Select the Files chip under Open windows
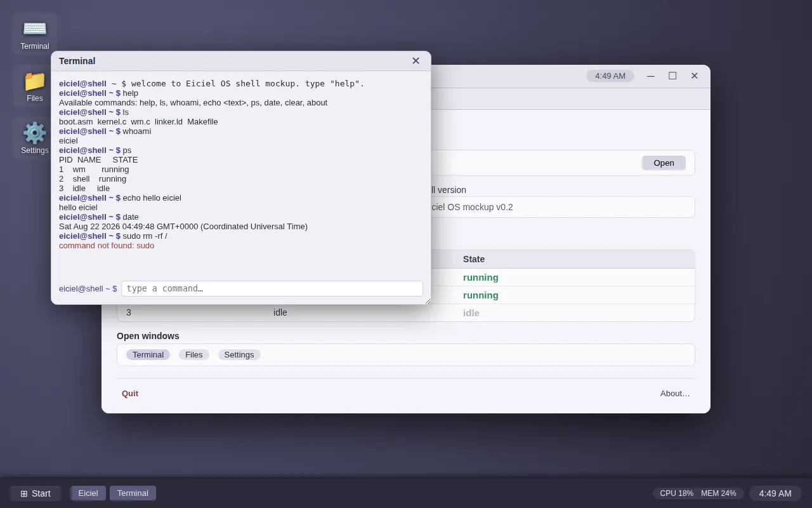Viewport: 812px width, 508px height. click(x=194, y=355)
